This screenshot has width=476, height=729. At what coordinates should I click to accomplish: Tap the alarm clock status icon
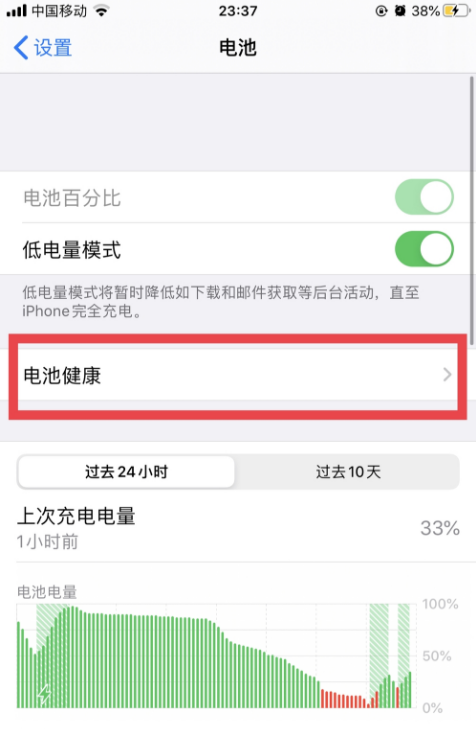(x=400, y=11)
